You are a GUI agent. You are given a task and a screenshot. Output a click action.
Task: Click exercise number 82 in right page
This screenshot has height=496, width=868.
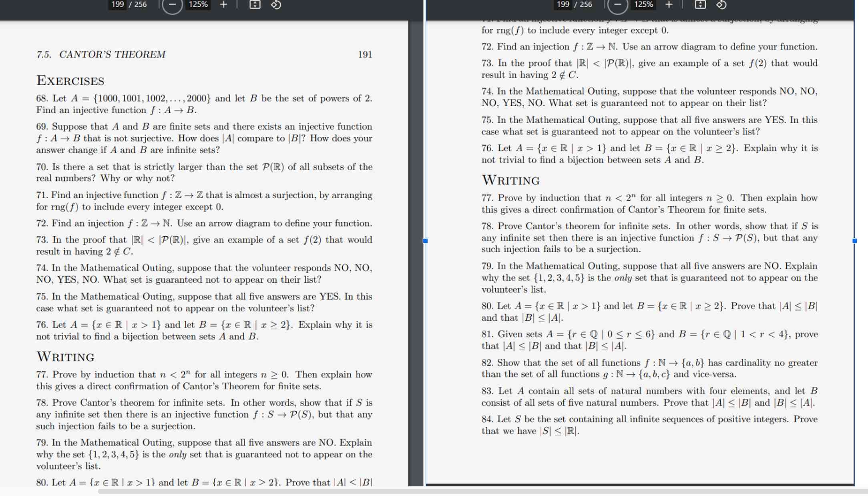tap(487, 363)
